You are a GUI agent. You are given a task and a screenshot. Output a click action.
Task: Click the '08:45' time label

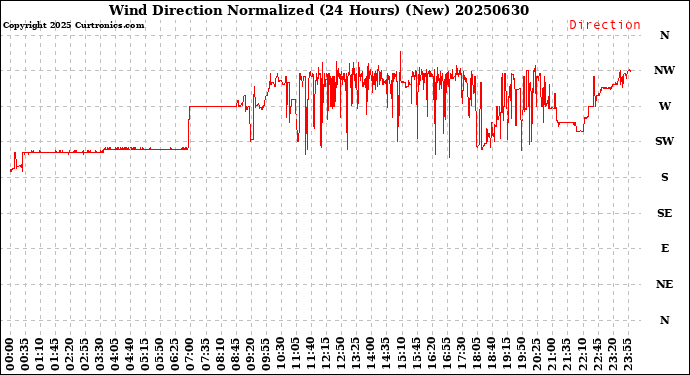pyautogui.click(x=236, y=354)
